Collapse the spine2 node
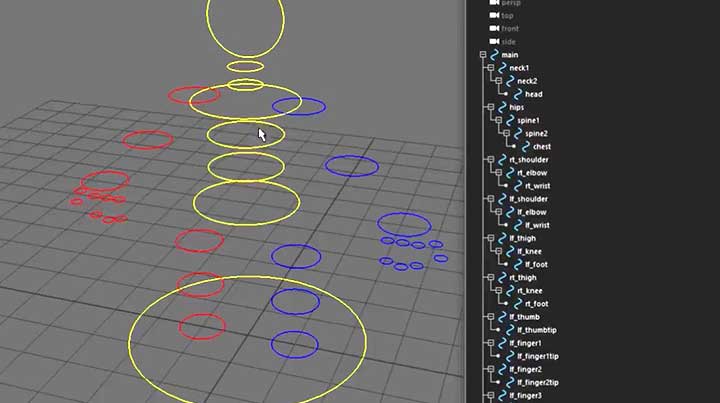 tap(506, 134)
